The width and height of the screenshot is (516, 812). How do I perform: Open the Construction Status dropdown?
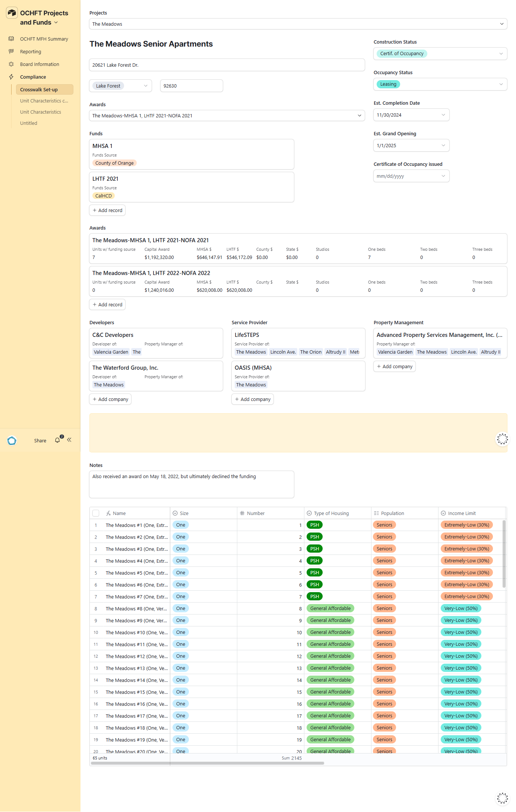(x=440, y=54)
